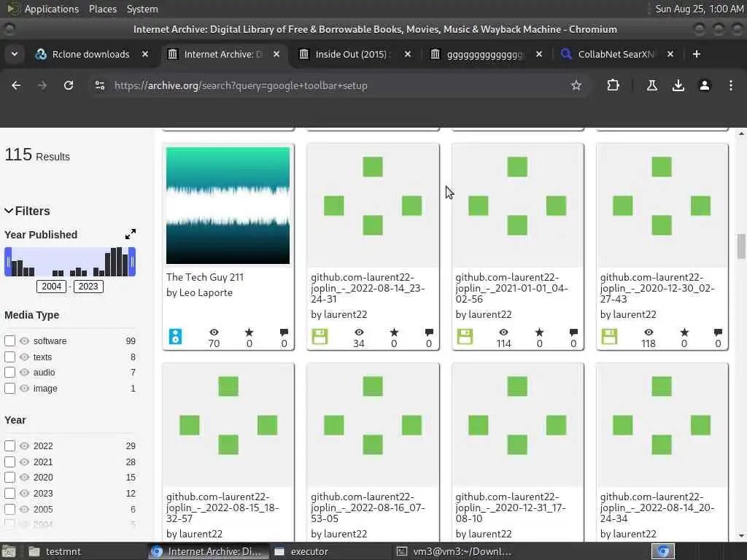Viewport: 747px width, 560px height.
Task: Expand the Year Published histogram
Action: (130, 234)
